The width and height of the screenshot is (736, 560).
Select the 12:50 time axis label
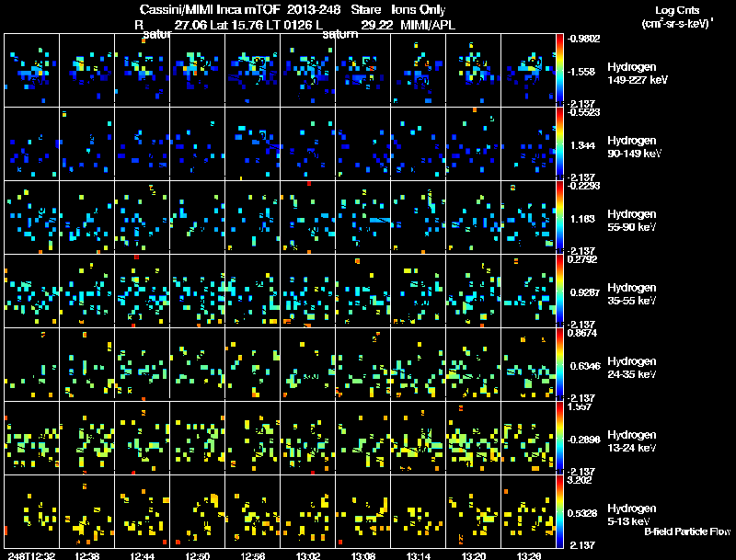[198, 554]
